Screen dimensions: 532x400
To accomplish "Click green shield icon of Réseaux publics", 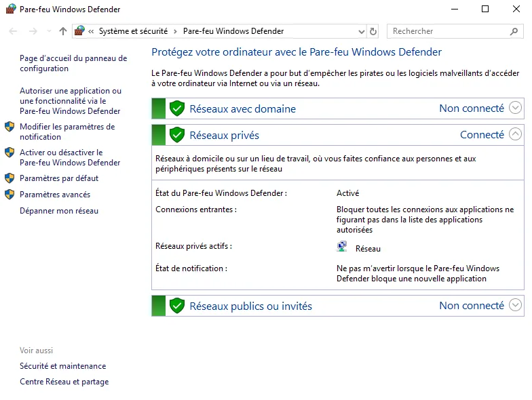I will (x=176, y=306).
